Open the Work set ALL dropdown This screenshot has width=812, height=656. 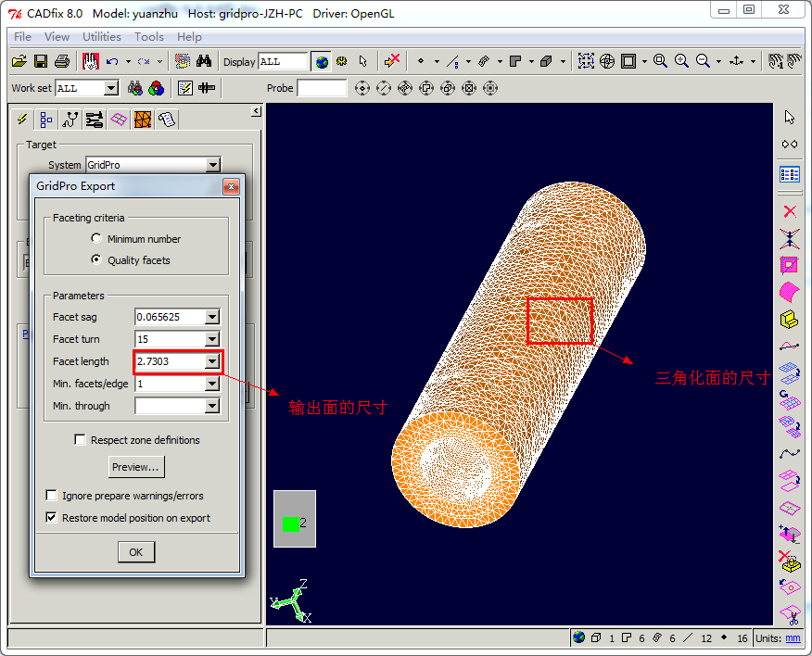click(x=111, y=88)
